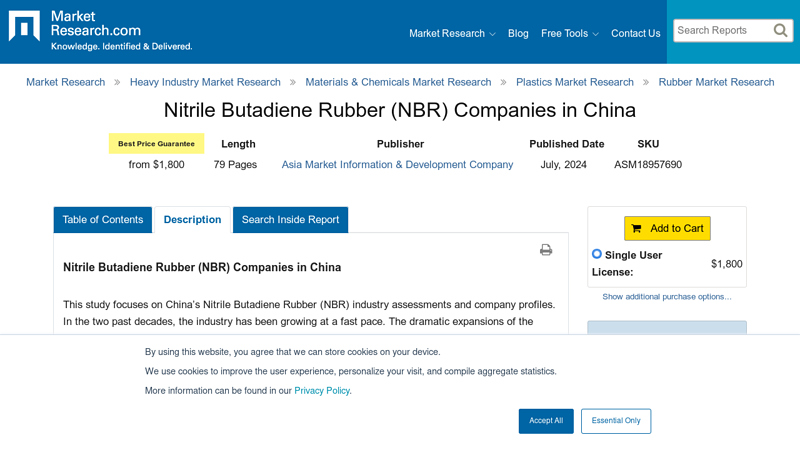Image resolution: width=800 pixels, height=450 pixels.
Task: Open the Contact Us page
Action: tap(635, 33)
